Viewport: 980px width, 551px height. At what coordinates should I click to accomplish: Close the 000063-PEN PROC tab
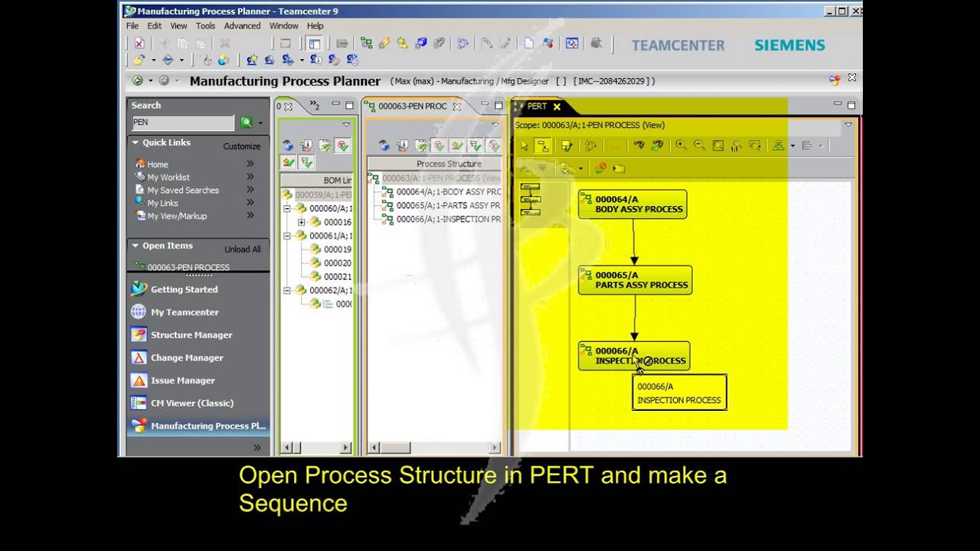[x=457, y=106]
